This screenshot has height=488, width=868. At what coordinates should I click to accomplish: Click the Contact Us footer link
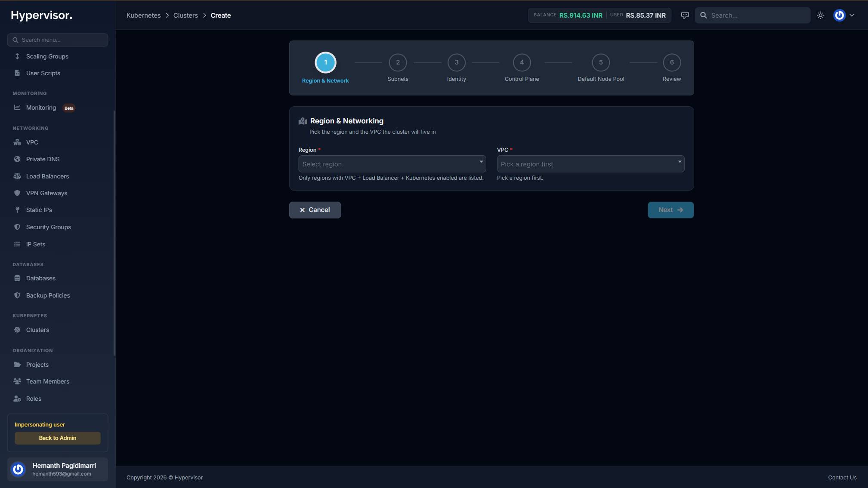tap(842, 478)
